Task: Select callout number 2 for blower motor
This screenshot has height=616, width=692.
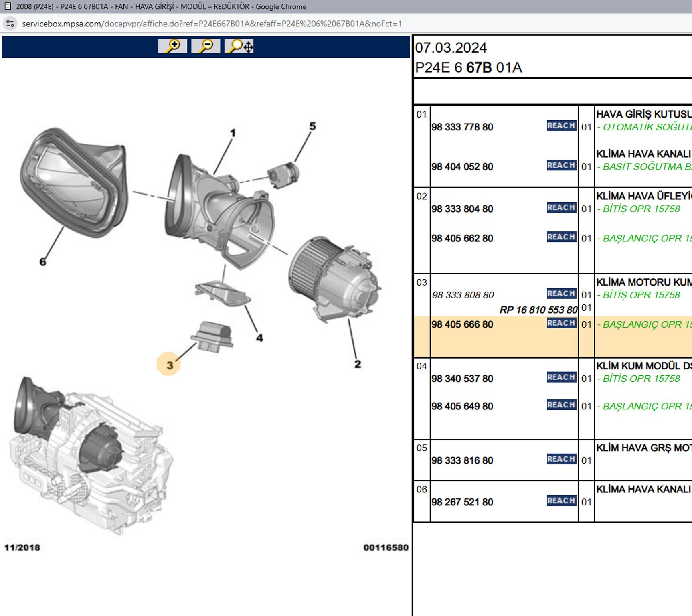Action: 358,364
